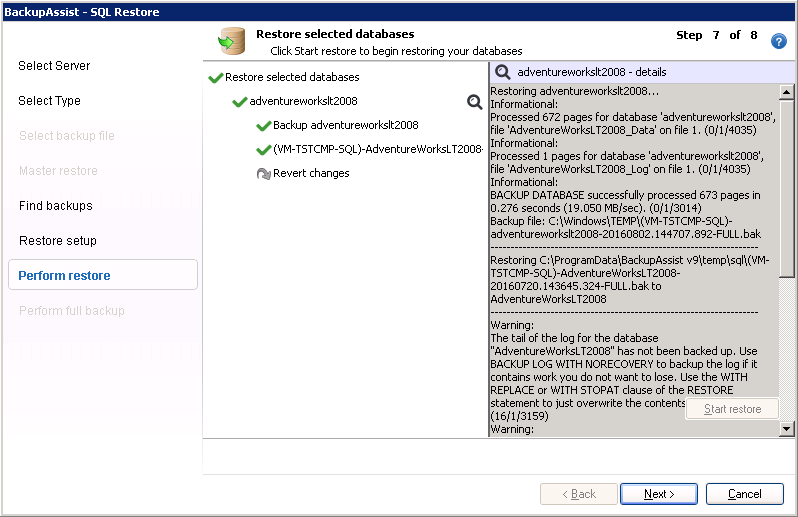Open the Find backups step

coord(56,206)
